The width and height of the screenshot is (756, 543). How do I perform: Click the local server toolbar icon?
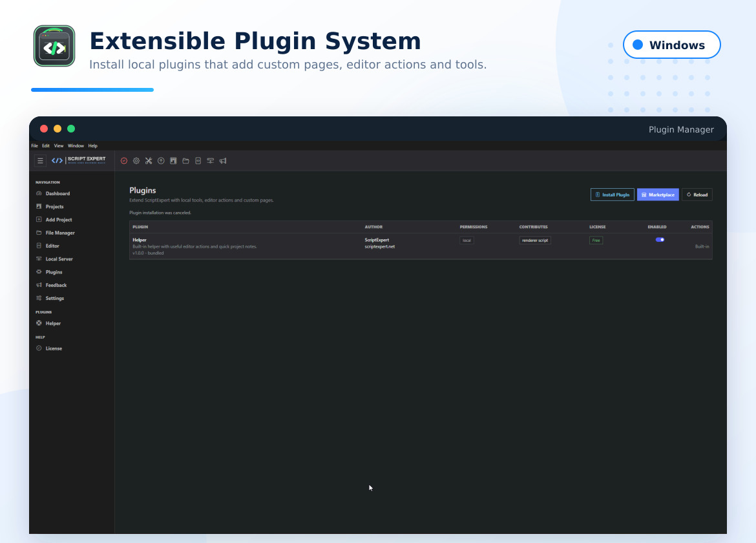click(x=210, y=161)
